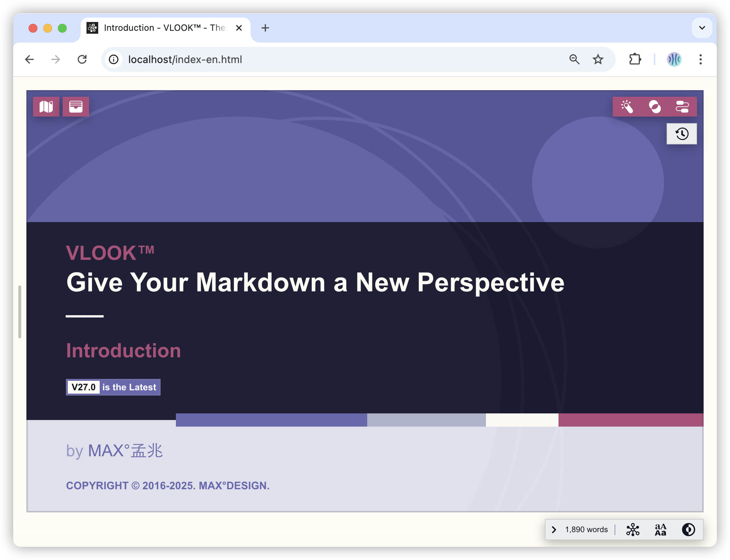Toggle dark mode contrast icon
This screenshot has height=560, width=730.
point(688,530)
